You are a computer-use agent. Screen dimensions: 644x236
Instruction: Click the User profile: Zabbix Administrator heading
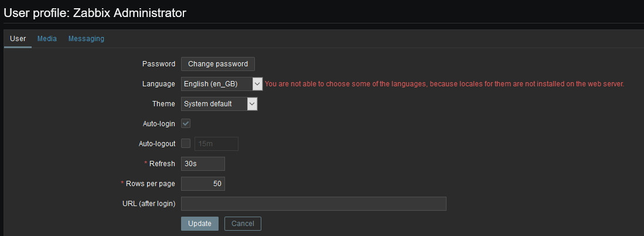(x=95, y=12)
